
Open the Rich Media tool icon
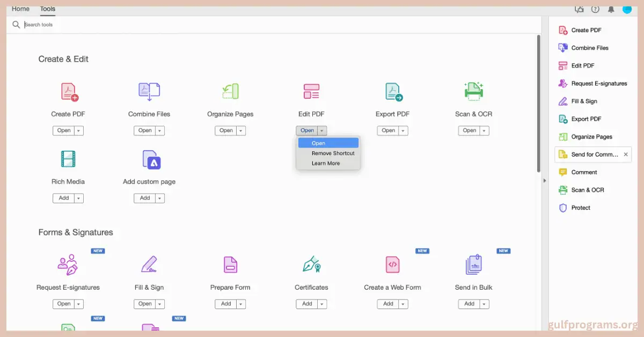tap(68, 159)
